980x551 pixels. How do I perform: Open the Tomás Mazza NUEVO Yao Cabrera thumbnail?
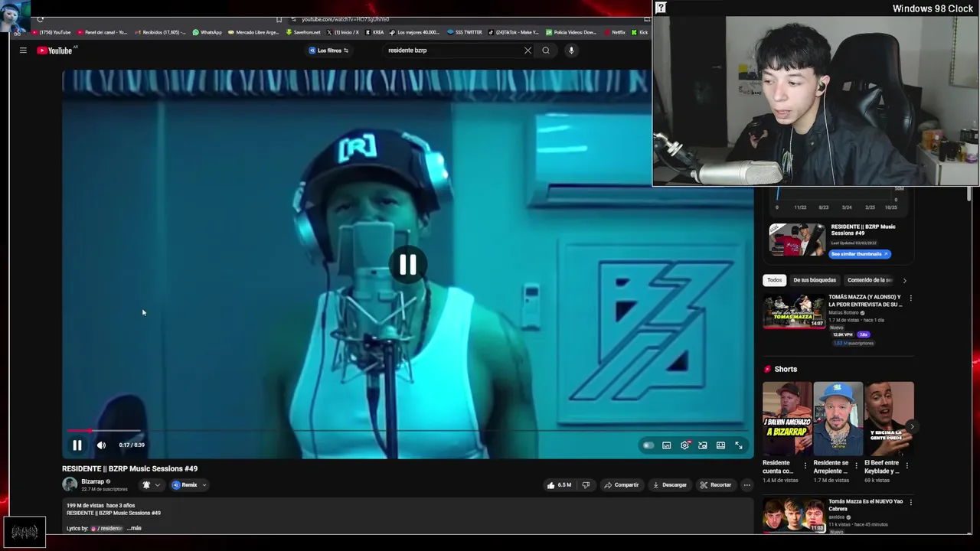[794, 516]
